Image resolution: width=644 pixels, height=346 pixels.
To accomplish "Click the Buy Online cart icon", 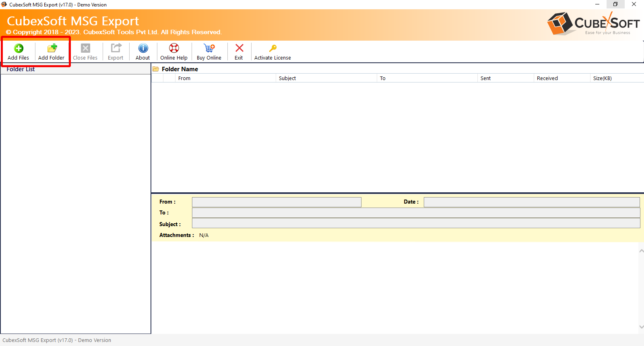I will tap(209, 49).
